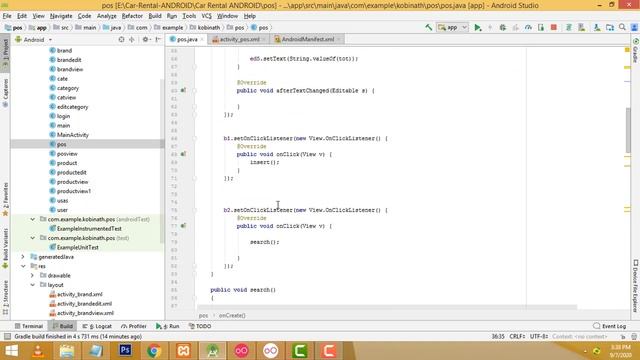
Task: Open the VCS menu
Action: [207, 16]
